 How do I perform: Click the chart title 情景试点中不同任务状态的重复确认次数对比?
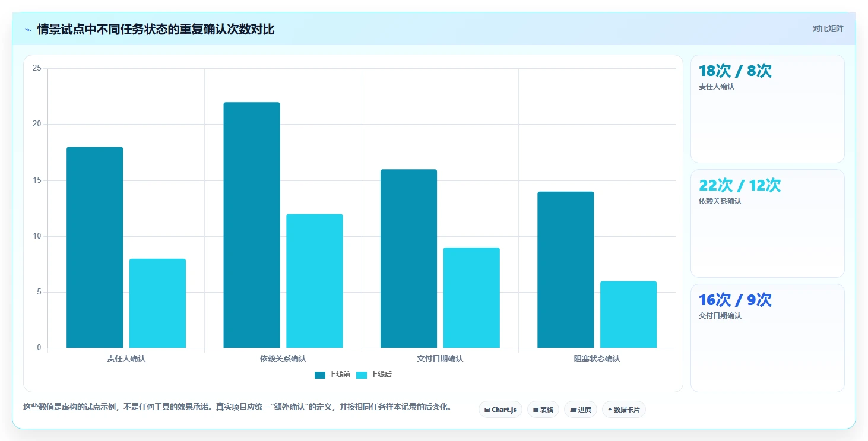click(156, 29)
